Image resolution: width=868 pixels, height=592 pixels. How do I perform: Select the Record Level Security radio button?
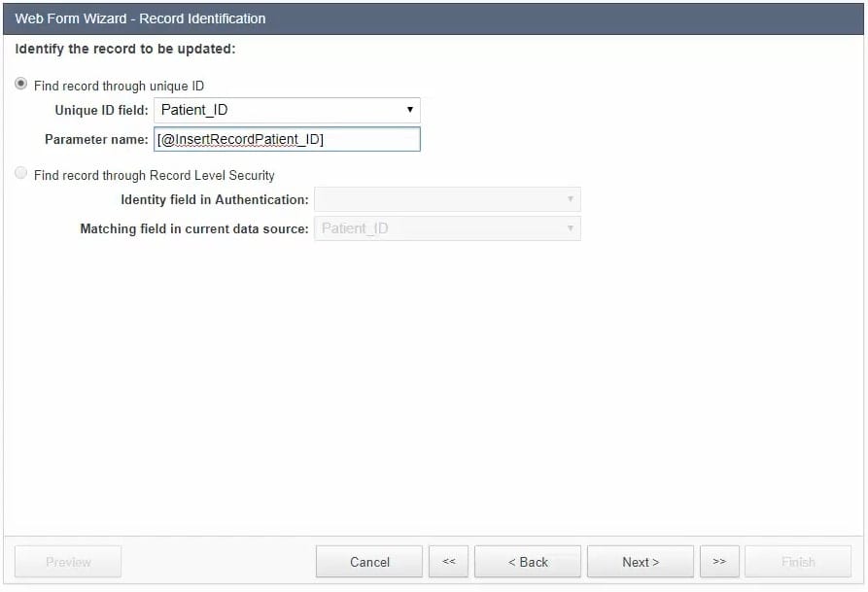click(21, 174)
